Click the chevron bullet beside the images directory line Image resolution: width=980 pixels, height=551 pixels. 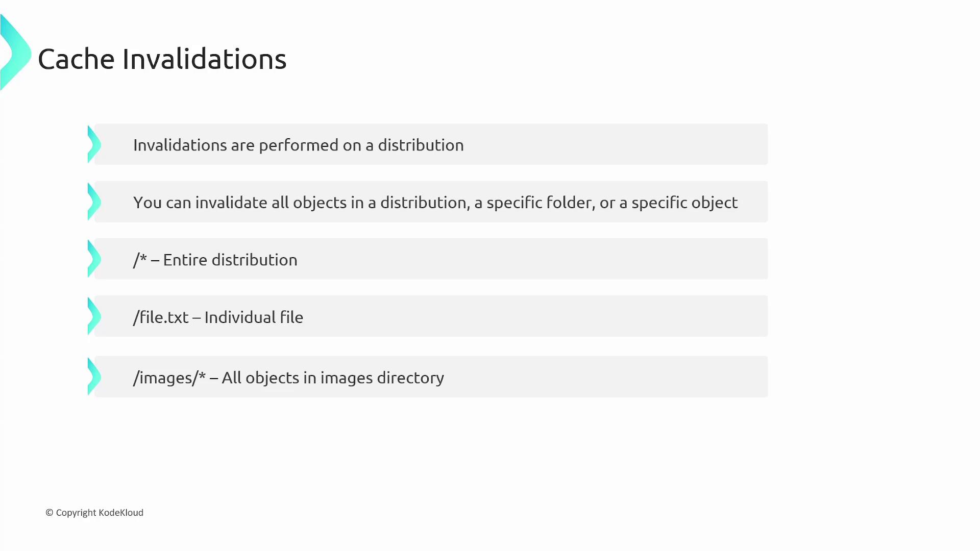(x=94, y=377)
